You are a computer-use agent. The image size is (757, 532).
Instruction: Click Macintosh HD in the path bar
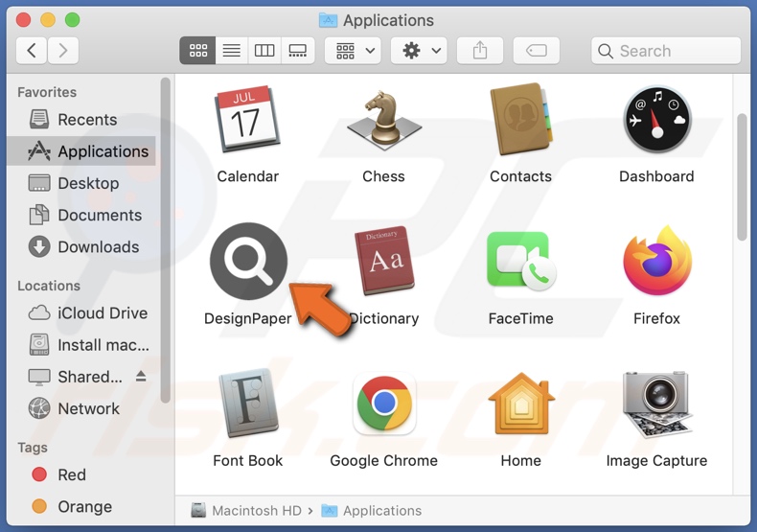click(245, 510)
